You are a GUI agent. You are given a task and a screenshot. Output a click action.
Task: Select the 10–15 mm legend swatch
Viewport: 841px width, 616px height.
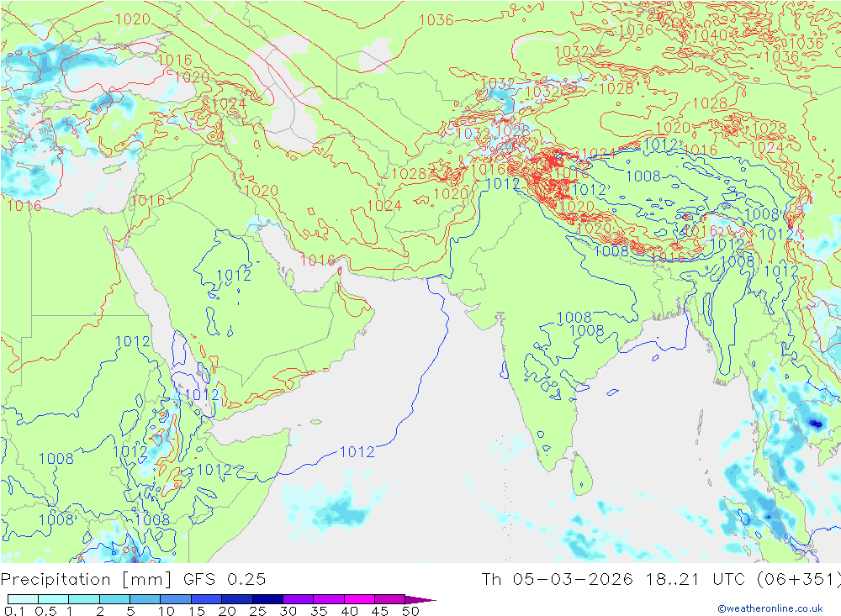[x=176, y=599]
